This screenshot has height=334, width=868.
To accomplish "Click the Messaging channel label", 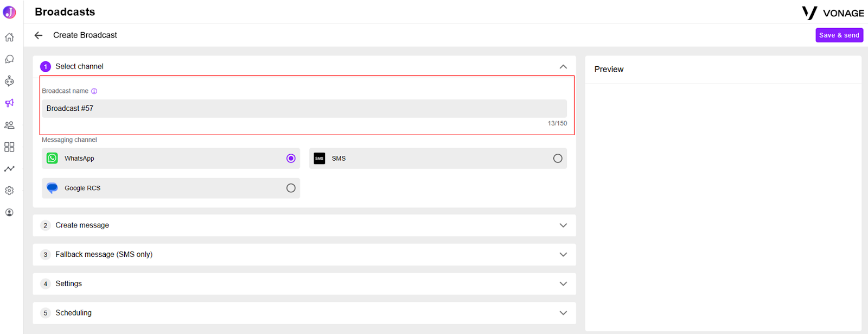I will [69, 140].
